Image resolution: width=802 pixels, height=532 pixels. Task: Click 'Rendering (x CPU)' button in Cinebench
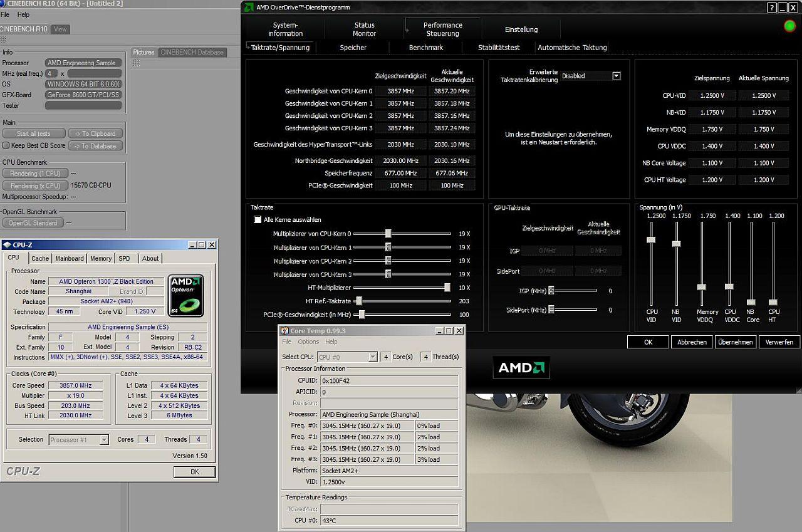[x=35, y=186]
